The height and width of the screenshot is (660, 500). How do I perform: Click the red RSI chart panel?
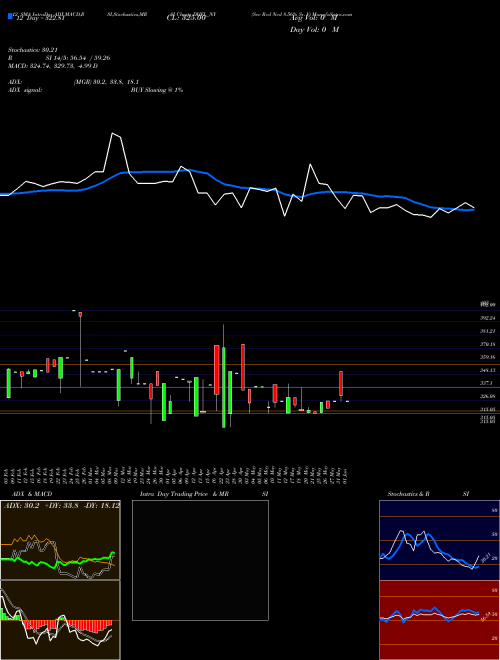pos(439,620)
